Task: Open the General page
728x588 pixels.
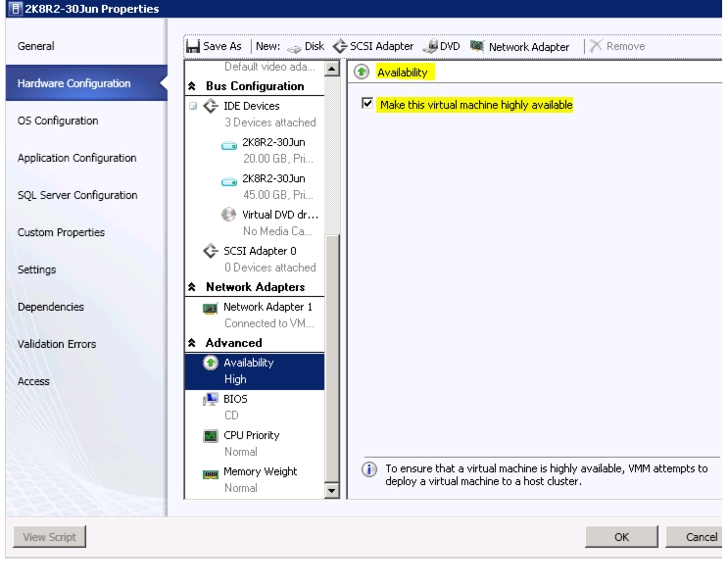Action: click(35, 46)
